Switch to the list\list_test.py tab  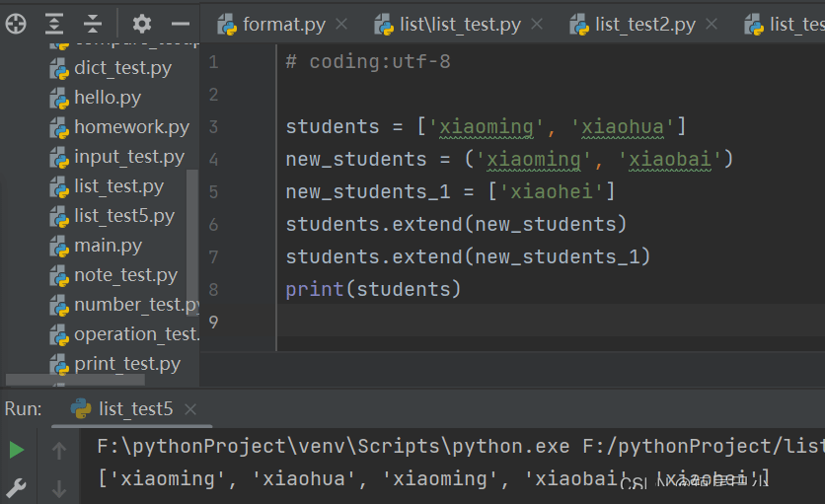point(460,25)
